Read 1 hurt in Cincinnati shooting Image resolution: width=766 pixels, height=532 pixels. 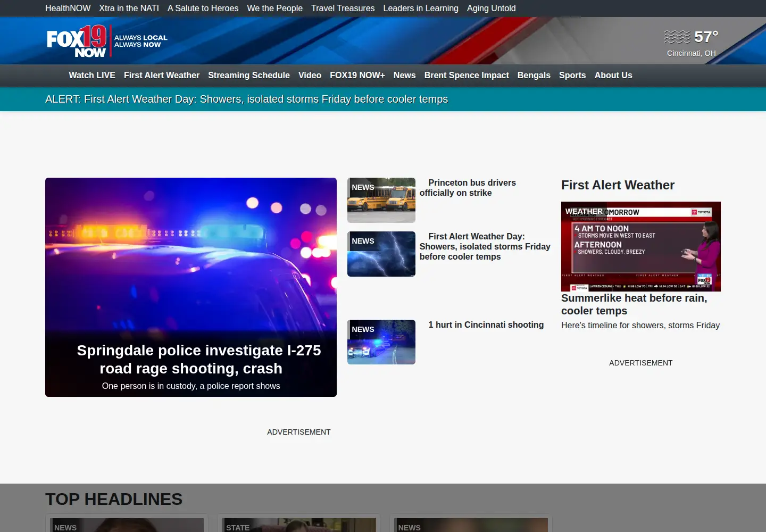[x=486, y=325]
